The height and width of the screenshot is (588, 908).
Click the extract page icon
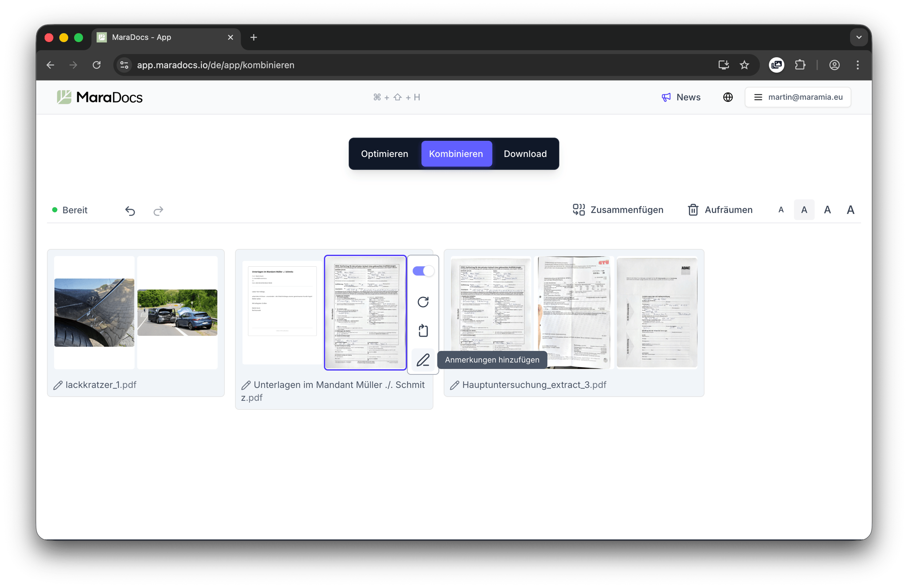point(423,331)
